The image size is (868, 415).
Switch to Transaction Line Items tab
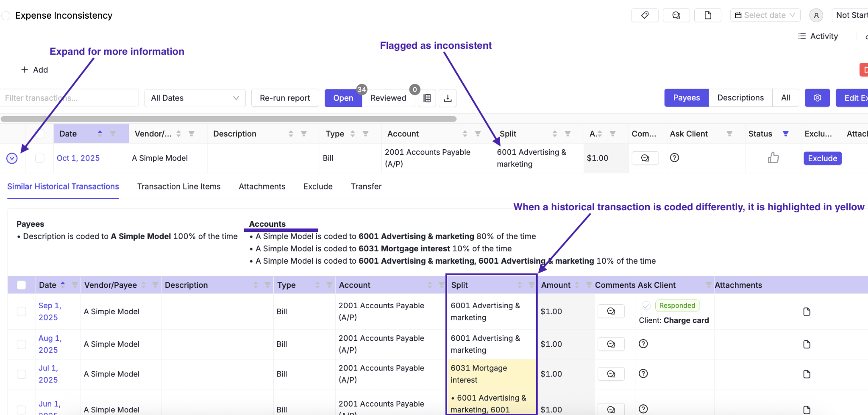tap(179, 187)
